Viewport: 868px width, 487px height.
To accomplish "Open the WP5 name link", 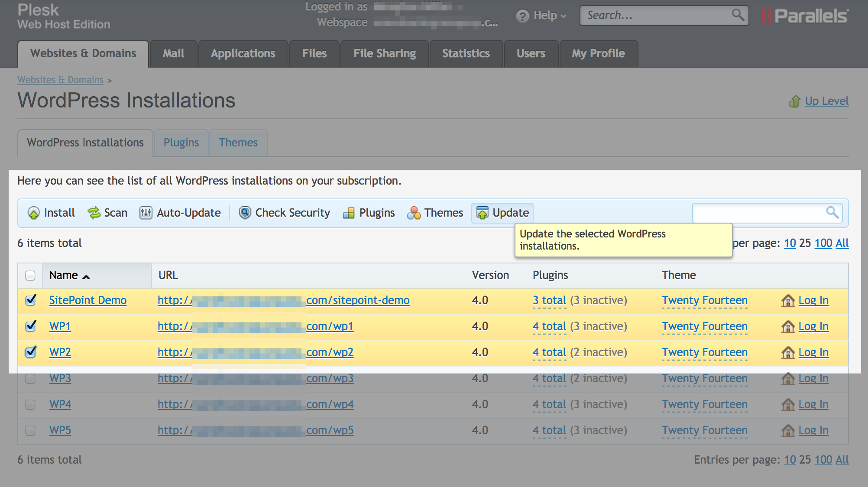I will tap(60, 430).
